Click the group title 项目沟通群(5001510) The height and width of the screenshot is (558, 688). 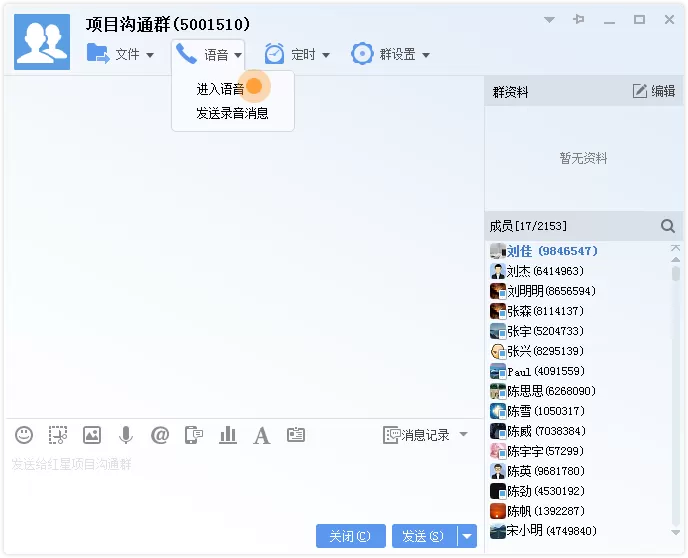click(168, 24)
